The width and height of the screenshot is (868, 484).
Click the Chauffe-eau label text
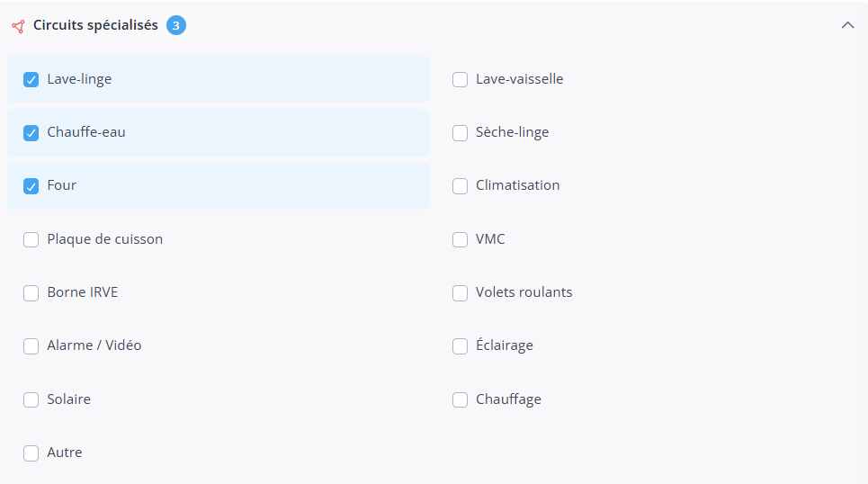coord(86,132)
